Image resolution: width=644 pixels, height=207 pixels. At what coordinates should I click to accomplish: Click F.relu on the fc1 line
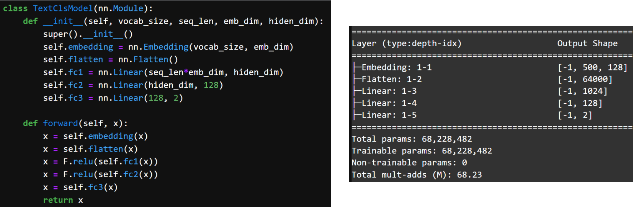pyautogui.click(x=78, y=162)
